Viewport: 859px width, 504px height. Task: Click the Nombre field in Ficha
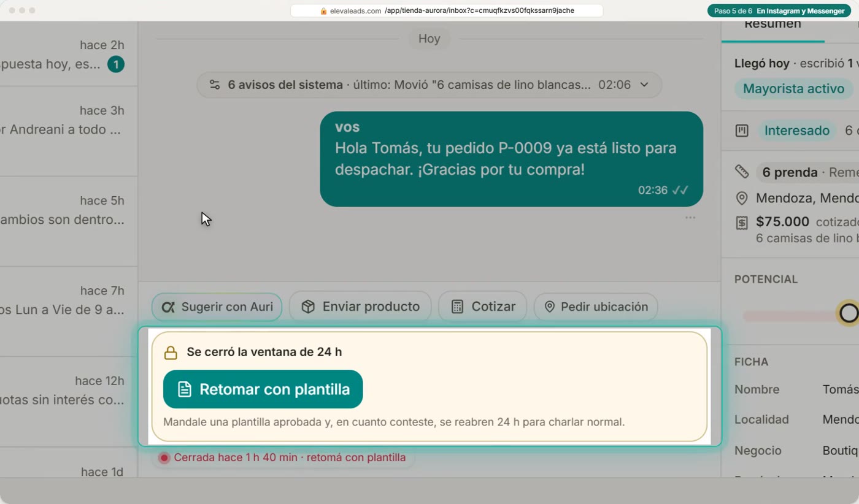[x=796, y=390]
